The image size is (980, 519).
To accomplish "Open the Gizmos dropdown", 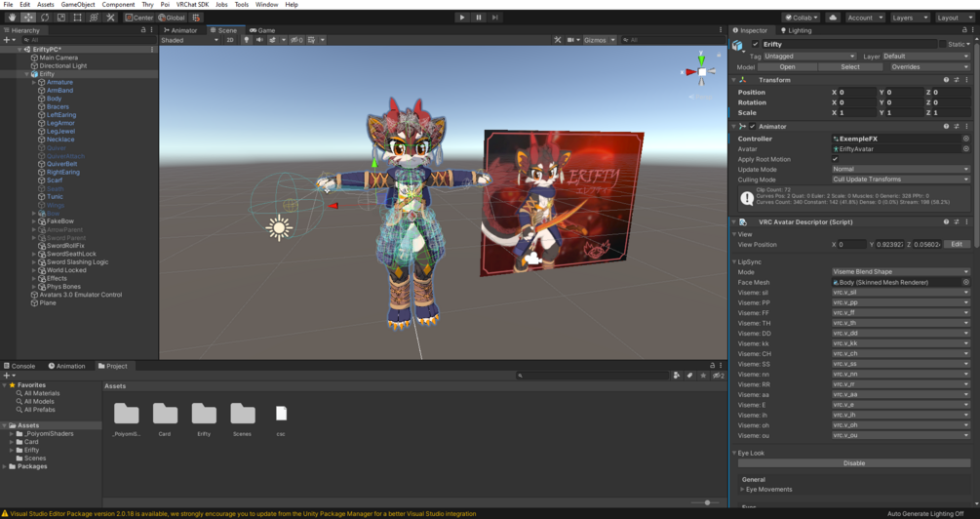I will (600, 40).
